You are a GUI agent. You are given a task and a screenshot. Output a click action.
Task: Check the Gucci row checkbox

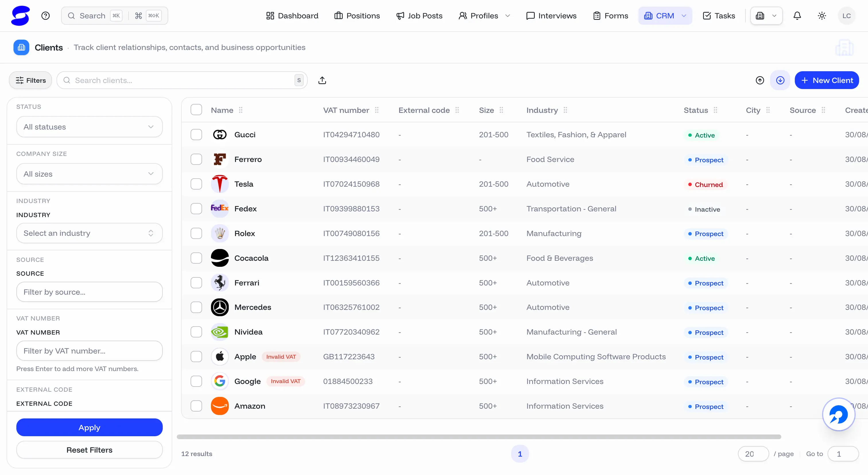click(196, 134)
